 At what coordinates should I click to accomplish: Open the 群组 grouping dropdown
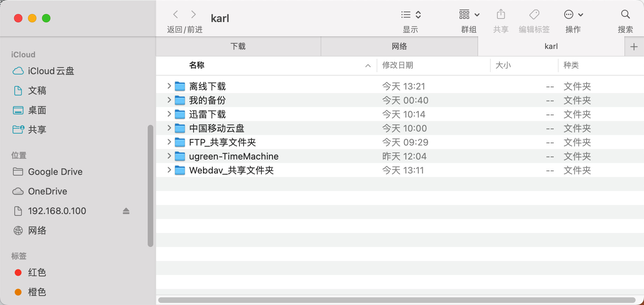click(469, 15)
